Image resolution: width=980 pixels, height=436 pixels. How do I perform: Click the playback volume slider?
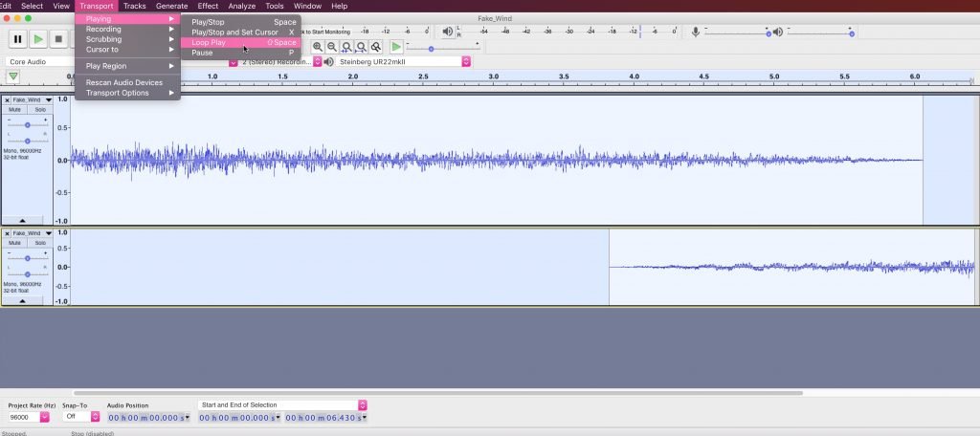(819, 33)
